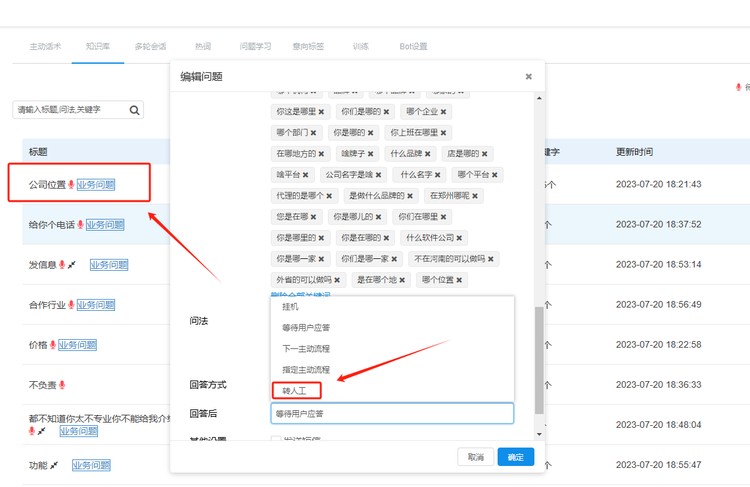Remove the 哪个企业 keyword tag
Viewport: 750px width, 487px height.
coord(443,112)
